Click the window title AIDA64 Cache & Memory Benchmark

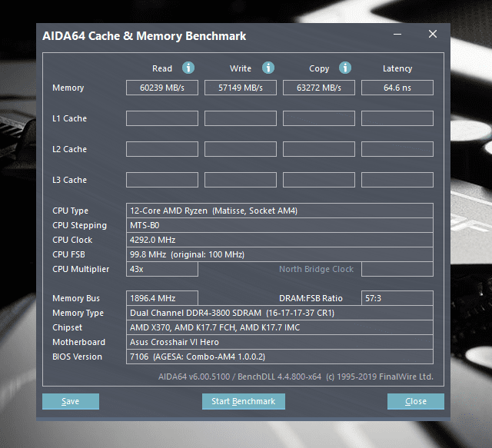pos(144,36)
